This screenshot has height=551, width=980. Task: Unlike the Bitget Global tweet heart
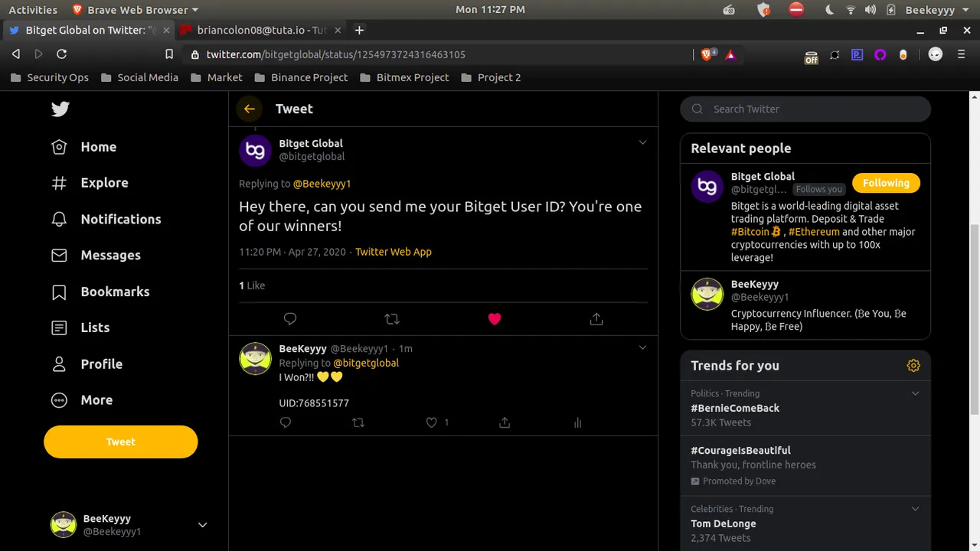pyautogui.click(x=495, y=319)
